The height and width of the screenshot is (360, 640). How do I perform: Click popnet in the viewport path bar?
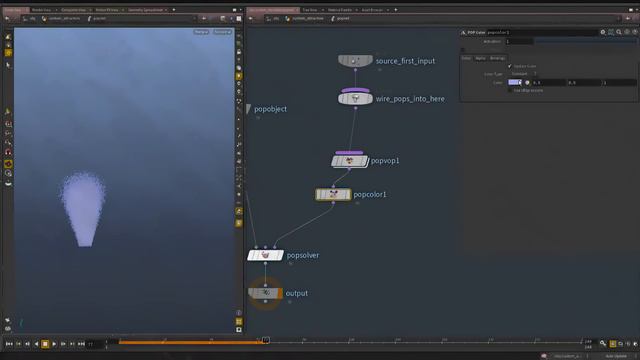click(x=99, y=18)
